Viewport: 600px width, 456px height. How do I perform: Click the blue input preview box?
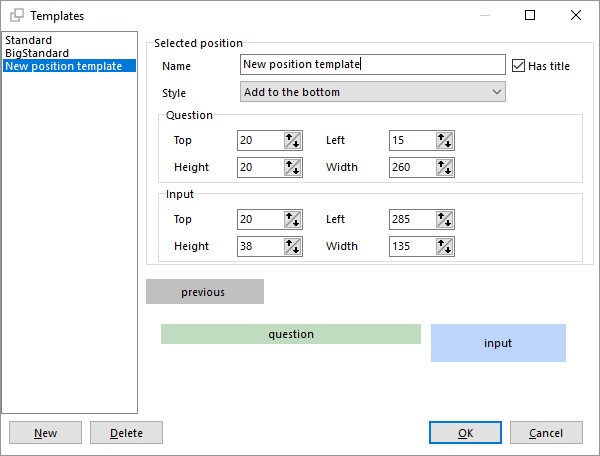coord(498,343)
